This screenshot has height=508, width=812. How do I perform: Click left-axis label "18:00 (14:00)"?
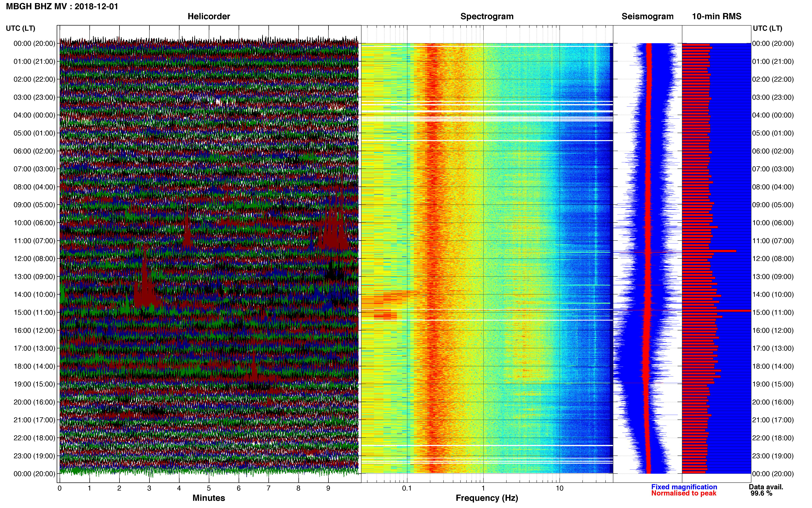tap(34, 366)
